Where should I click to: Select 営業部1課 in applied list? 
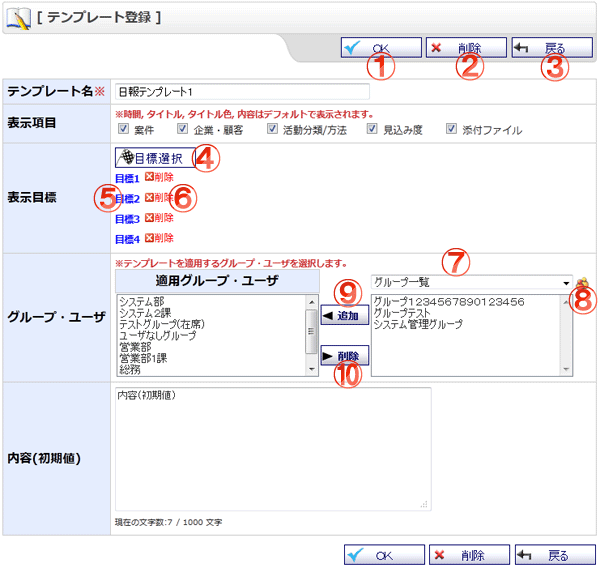(143, 359)
